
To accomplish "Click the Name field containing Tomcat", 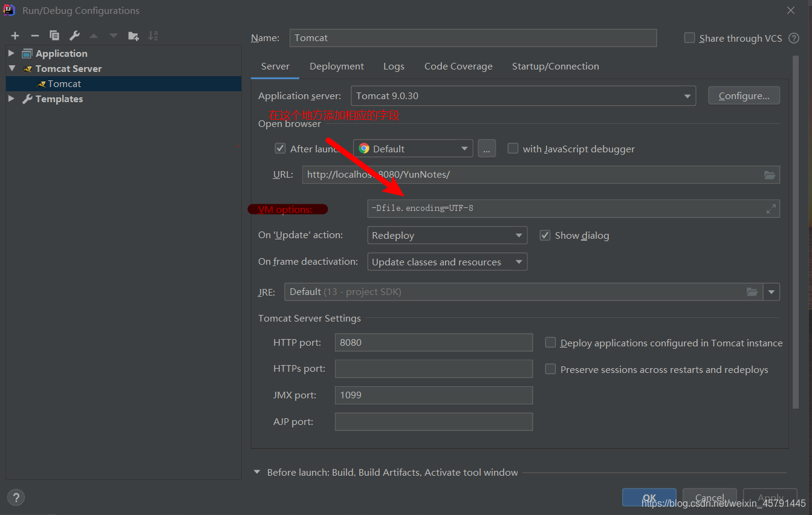I will (473, 37).
